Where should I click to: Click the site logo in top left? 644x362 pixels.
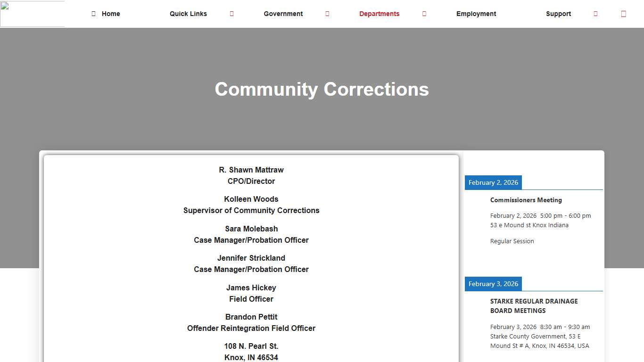coord(32,14)
